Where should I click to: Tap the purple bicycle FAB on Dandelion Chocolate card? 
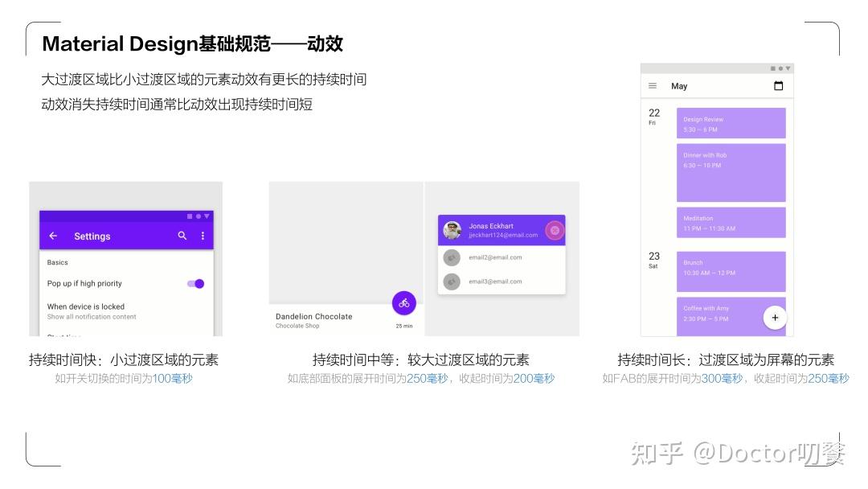403,302
